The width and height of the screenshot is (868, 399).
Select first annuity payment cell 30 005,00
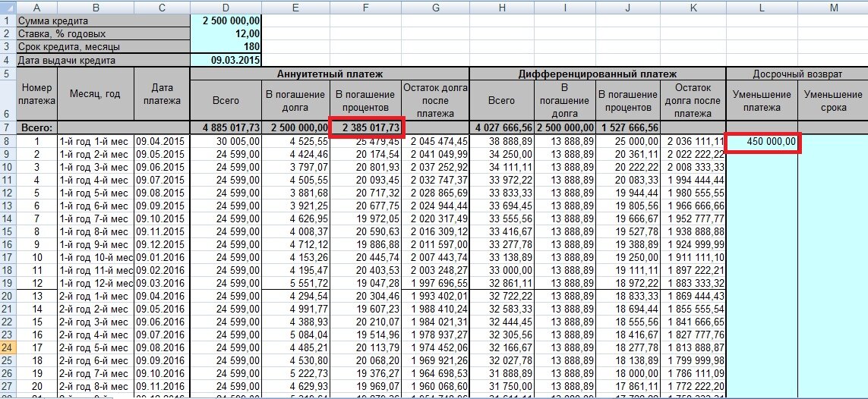226,142
